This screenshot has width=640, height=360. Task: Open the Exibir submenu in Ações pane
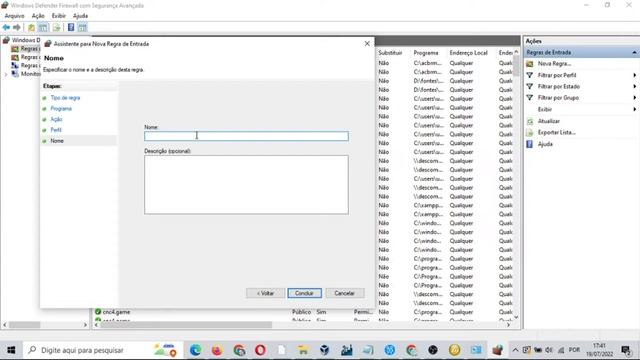(545, 109)
